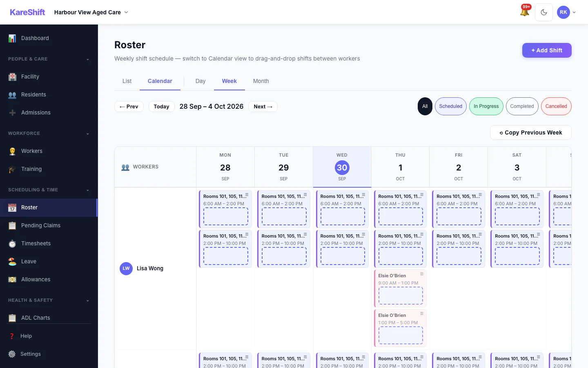
Task: Click Copy Previous Week
Action: click(531, 132)
